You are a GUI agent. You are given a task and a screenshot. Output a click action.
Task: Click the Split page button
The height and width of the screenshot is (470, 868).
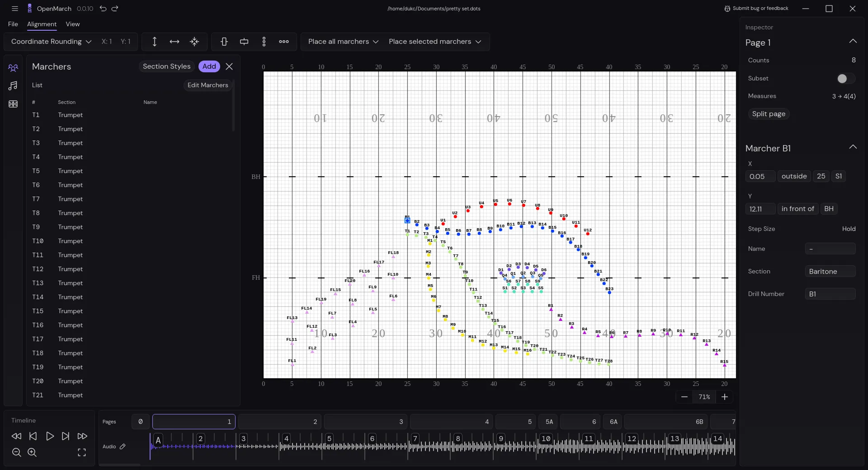tap(768, 114)
